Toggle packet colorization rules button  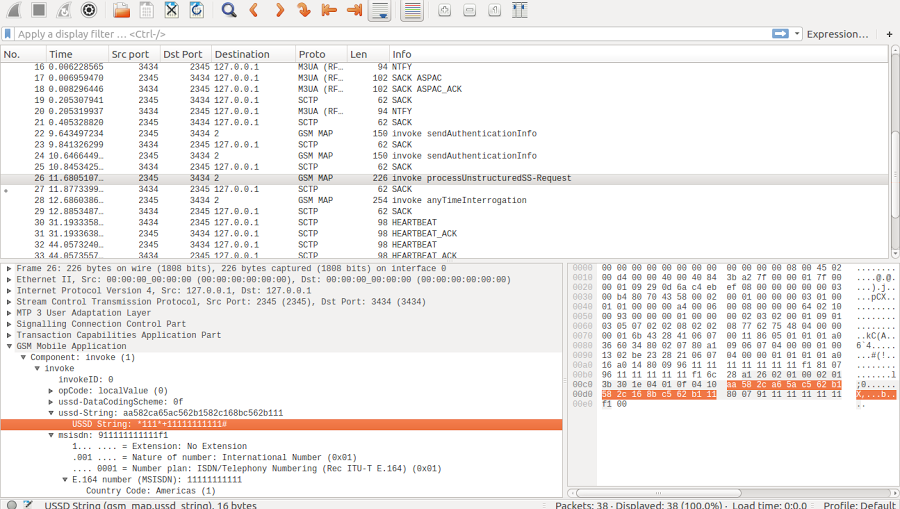411,10
